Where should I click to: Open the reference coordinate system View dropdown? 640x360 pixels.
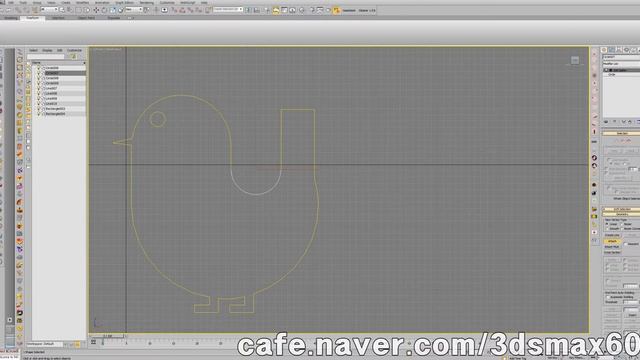click(133, 10)
